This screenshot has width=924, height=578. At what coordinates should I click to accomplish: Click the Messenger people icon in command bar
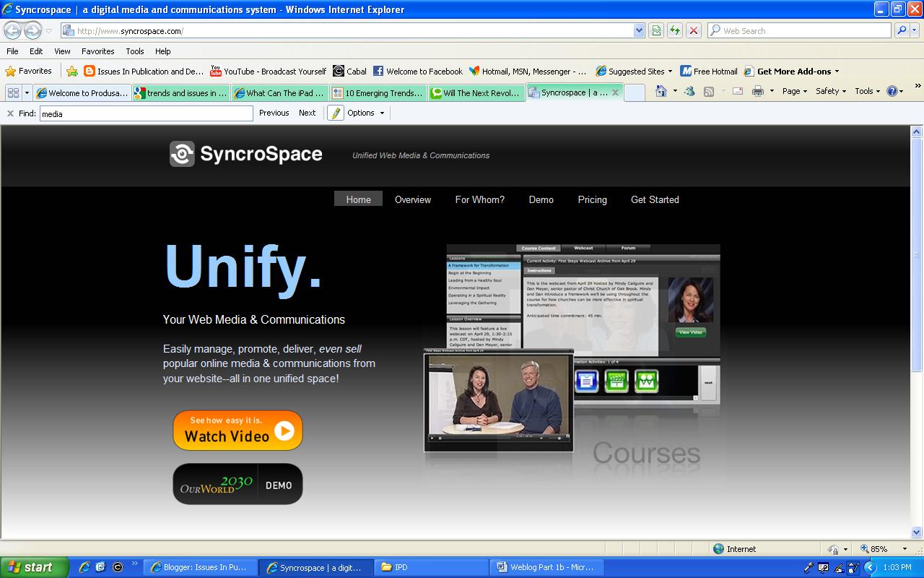point(689,91)
